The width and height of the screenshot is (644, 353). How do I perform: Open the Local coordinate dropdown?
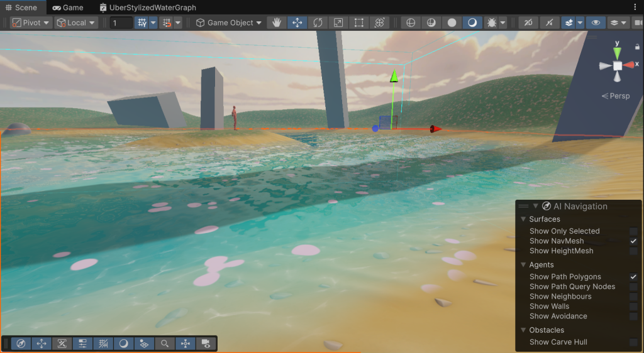tap(76, 23)
